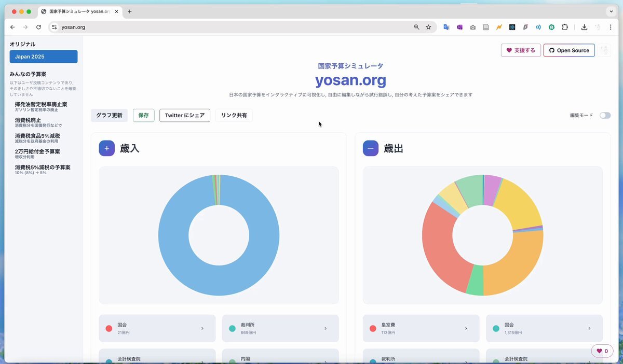The height and width of the screenshot is (364, 623).
Task: Close the yosan.org browser tab
Action: (116, 11)
